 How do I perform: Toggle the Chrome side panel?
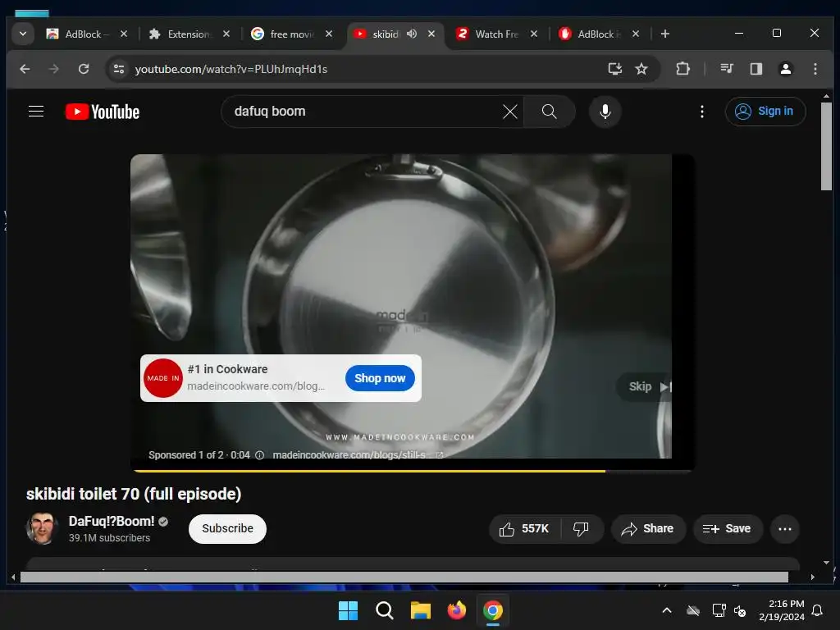pyautogui.click(x=756, y=69)
